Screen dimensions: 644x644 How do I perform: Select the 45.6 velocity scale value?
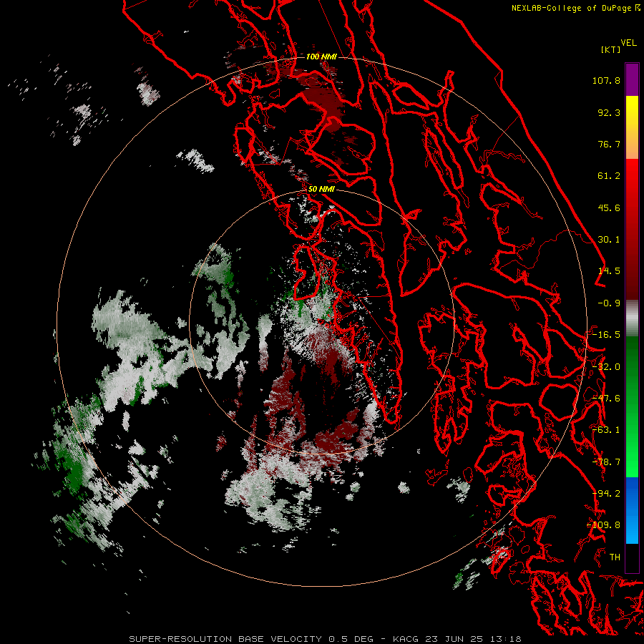(x=609, y=208)
